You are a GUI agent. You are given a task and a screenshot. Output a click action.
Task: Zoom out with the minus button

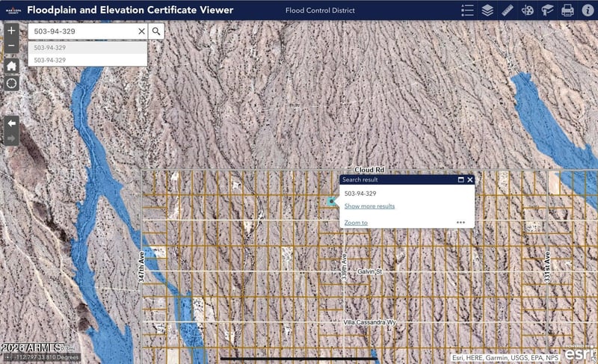[x=11, y=46]
